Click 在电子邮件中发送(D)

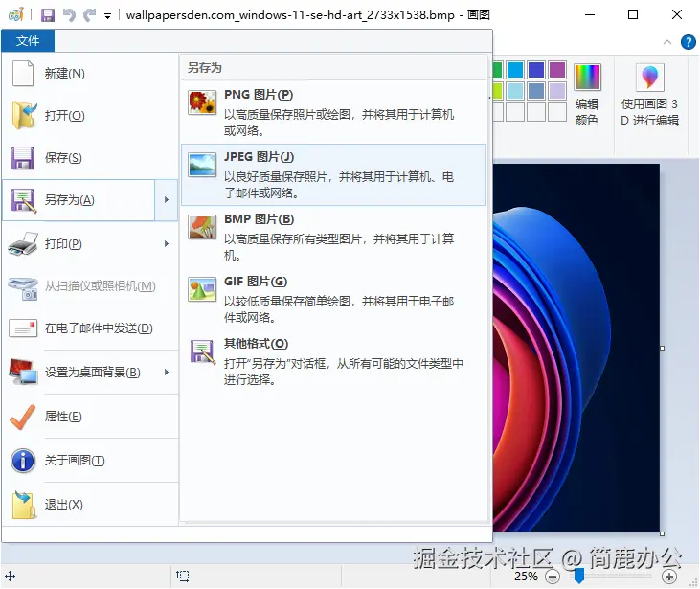point(90,328)
